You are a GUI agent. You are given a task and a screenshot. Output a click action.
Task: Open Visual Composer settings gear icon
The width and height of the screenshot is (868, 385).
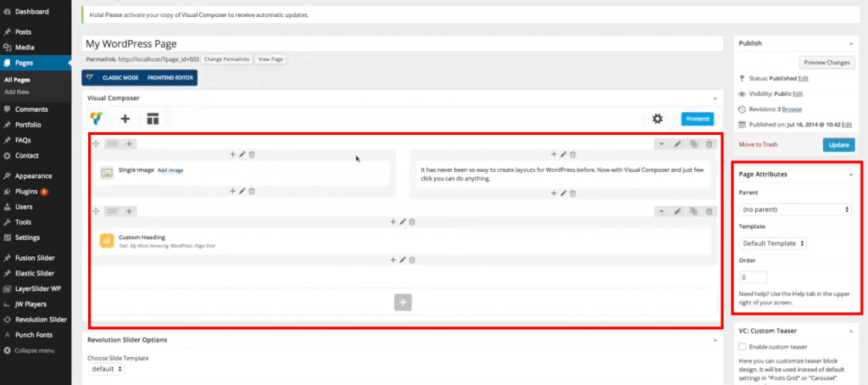(x=657, y=119)
